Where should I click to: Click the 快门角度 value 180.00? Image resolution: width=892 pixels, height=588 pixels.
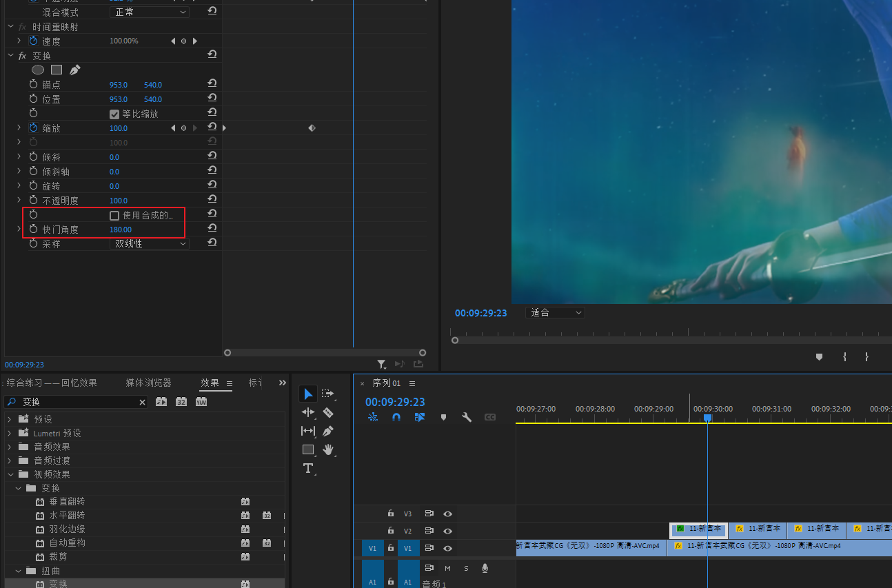click(x=120, y=230)
